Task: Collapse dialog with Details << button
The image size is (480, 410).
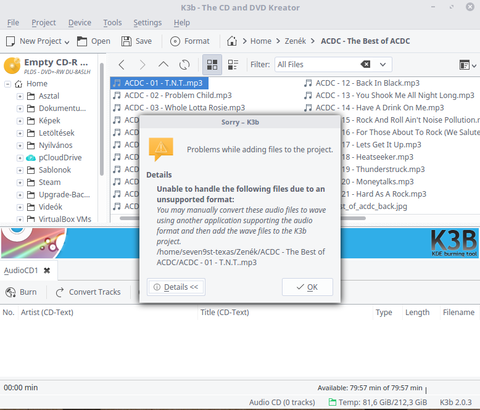Action: point(176,287)
